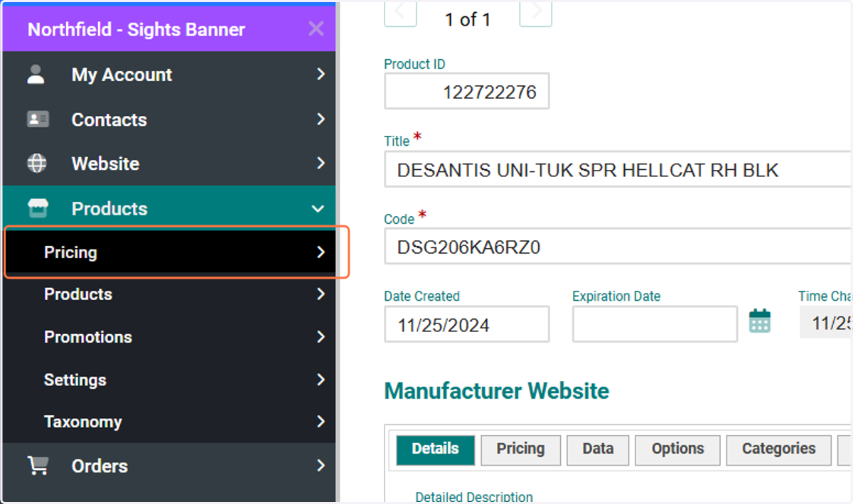This screenshot has height=504, width=853.
Task: Click the Manufacturer Website heading
Action: coord(496,391)
